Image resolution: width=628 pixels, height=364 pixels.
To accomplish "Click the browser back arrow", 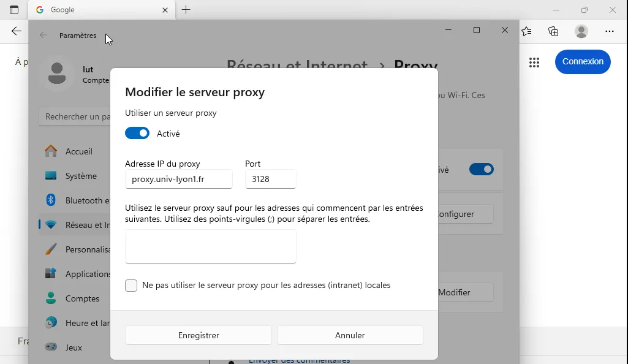I will pos(16,31).
